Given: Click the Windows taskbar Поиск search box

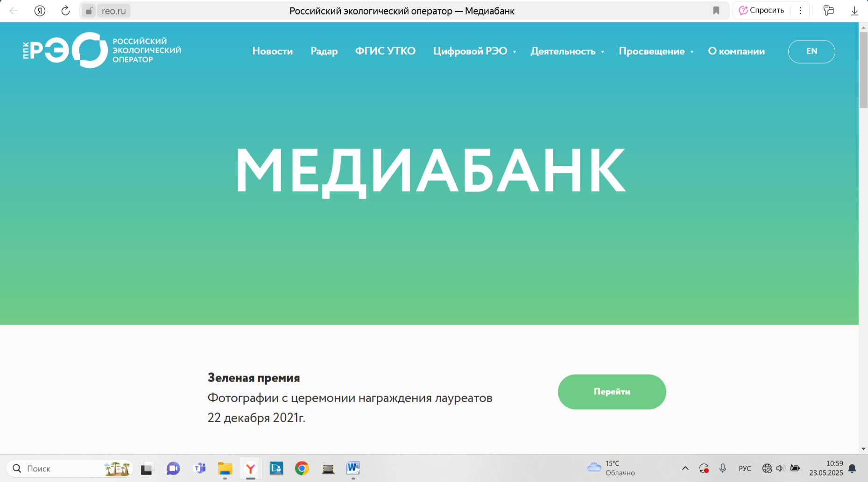Looking at the screenshot, I should tap(70, 468).
